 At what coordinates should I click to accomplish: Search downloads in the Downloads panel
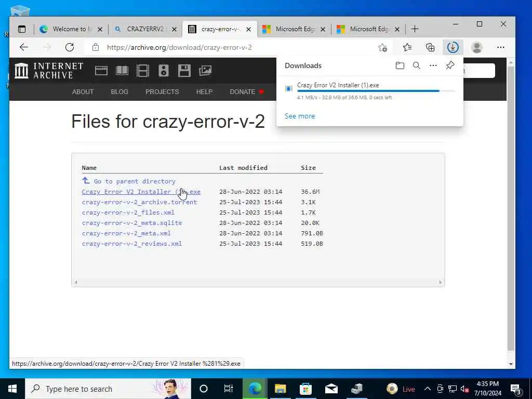[x=417, y=65]
